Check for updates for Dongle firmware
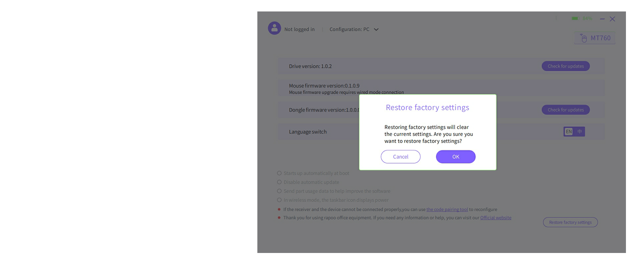This screenshot has height=264, width=644. click(565, 110)
